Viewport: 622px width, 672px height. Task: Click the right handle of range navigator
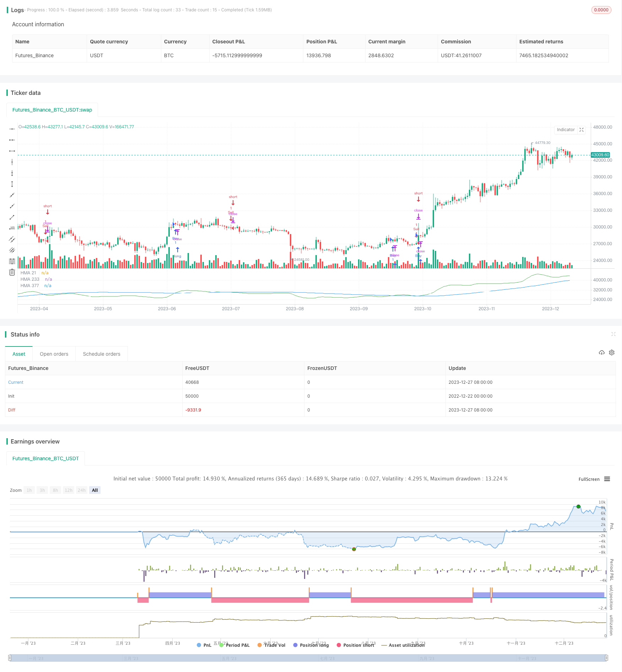pos(607,658)
